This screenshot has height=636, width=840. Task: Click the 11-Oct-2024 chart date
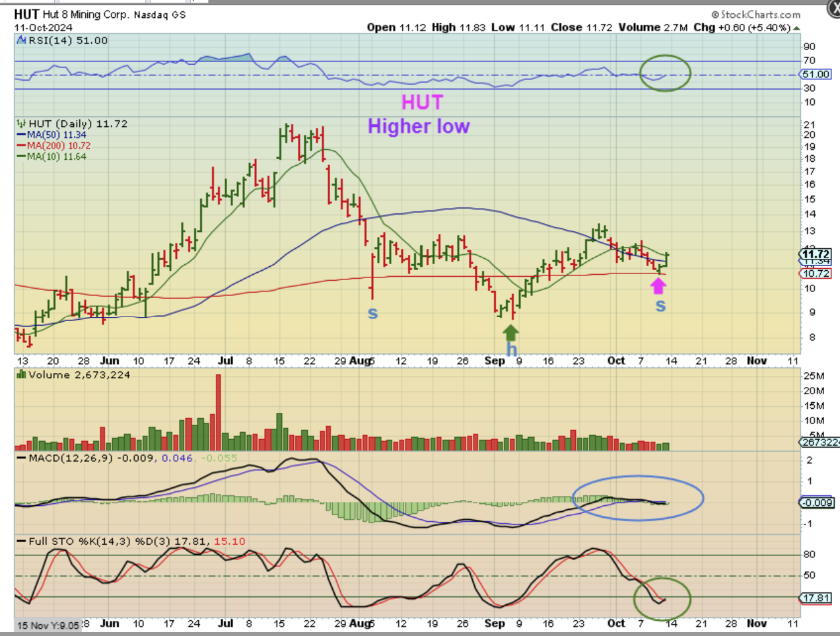click(44, 28)
